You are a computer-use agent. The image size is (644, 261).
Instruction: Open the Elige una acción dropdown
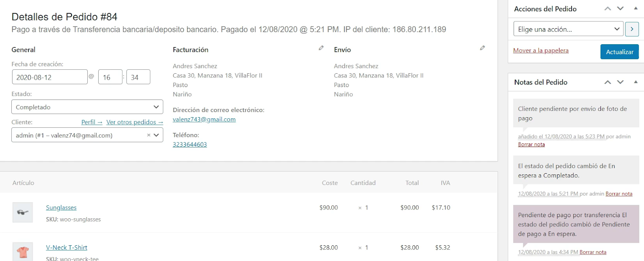click(x=568, y=29)
